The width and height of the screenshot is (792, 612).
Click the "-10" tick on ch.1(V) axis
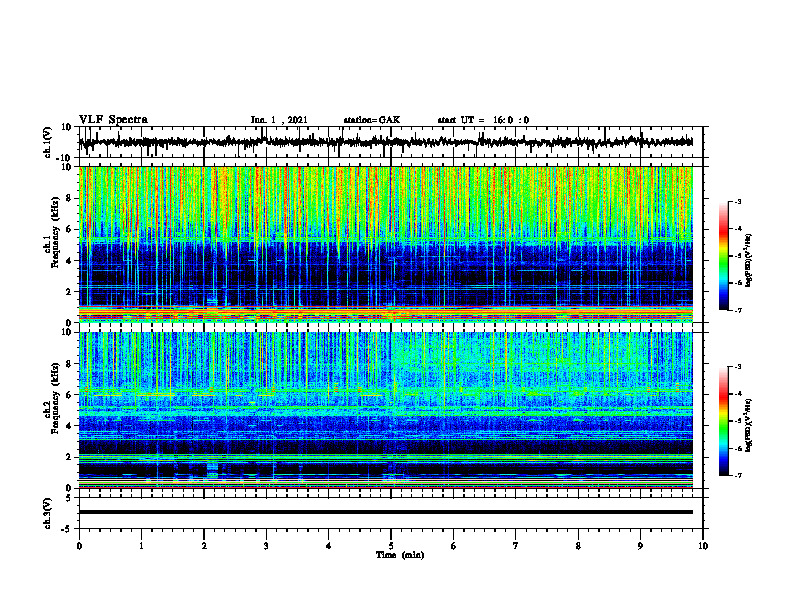pyautogui.click(x=65, y=157)
